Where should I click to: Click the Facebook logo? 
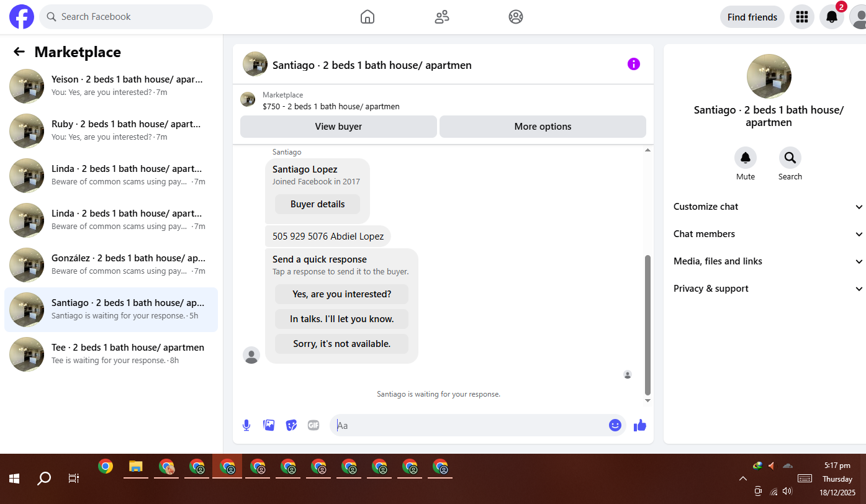(x=22, y=17)
